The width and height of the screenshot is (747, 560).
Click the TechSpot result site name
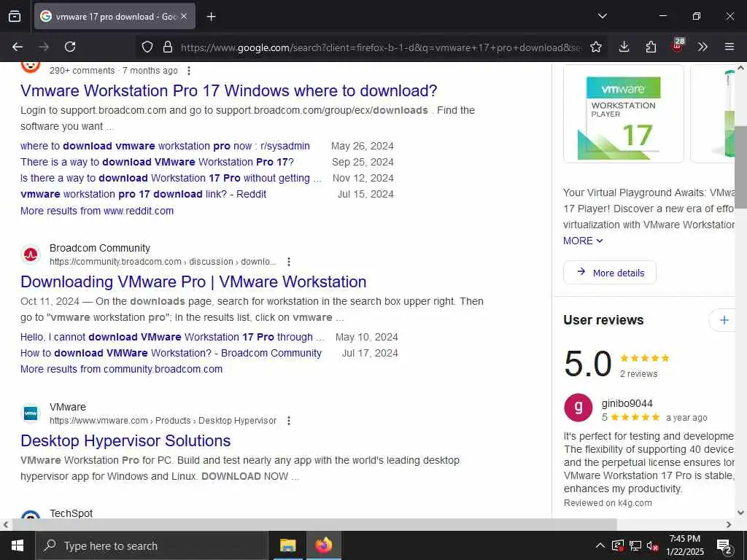coord(71,513)
